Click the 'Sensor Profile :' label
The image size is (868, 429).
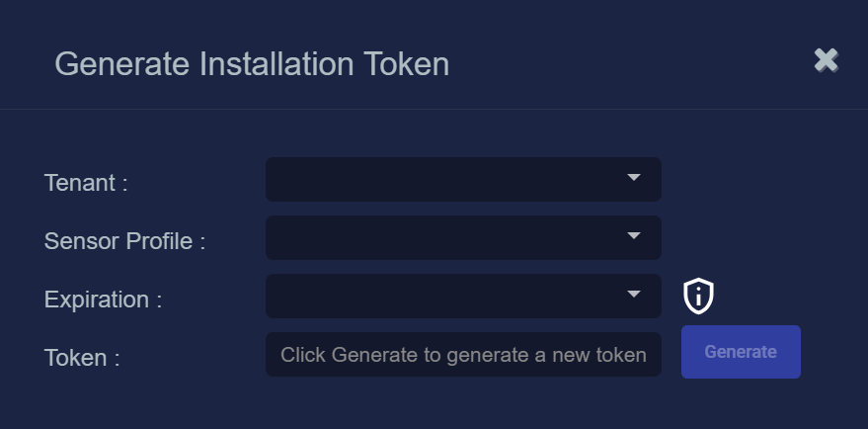(x=124, y=241)
